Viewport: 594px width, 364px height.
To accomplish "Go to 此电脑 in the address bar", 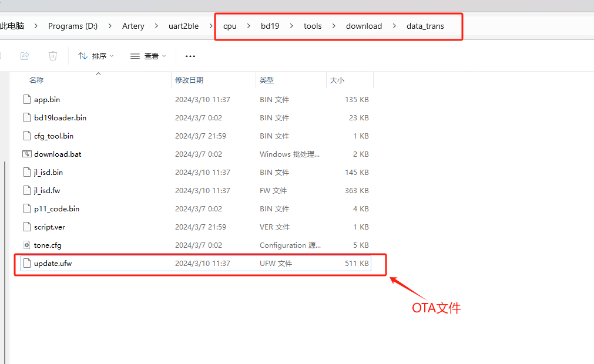I will (x=12, y=26).
